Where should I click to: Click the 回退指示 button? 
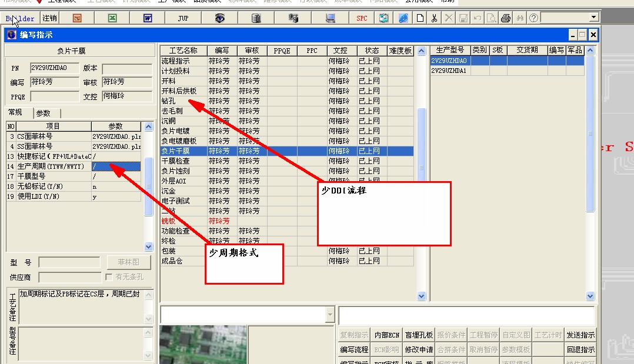click(x=580, y=349)
